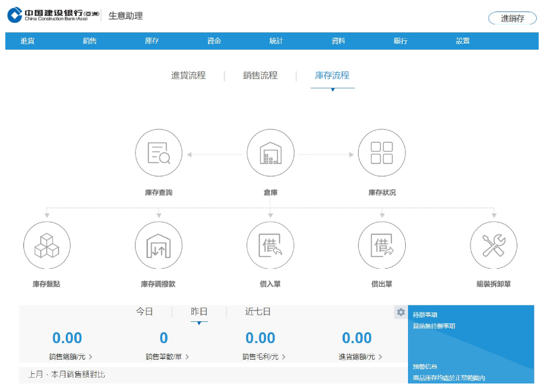Open the 庫存狀況 inventory status icon

click(x=381, y=153)
